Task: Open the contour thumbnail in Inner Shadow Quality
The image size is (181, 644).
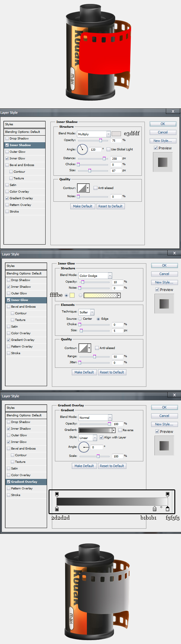Action: (x=83, y=188)
